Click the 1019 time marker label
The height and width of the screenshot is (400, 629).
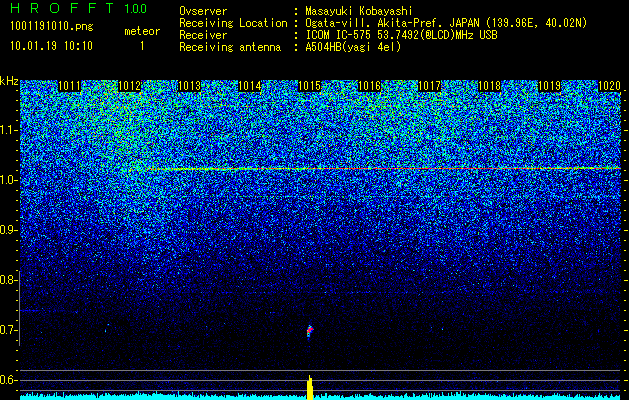550,86
